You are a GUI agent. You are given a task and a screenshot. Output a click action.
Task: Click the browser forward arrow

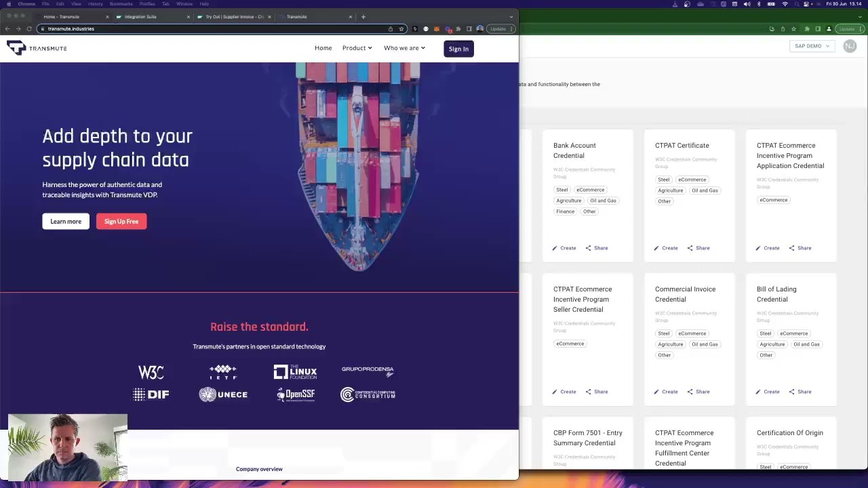pos(18,28)
